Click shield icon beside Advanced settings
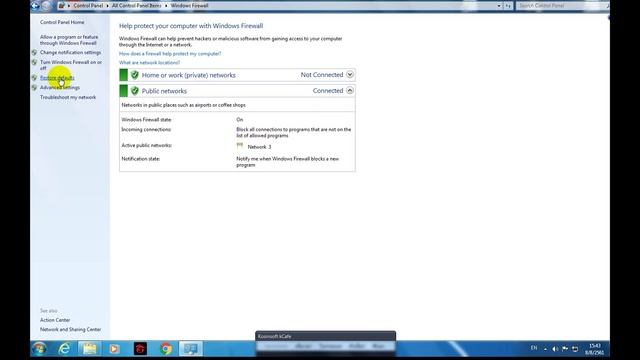Screen dimensions: 640x360 pos(34,87)
